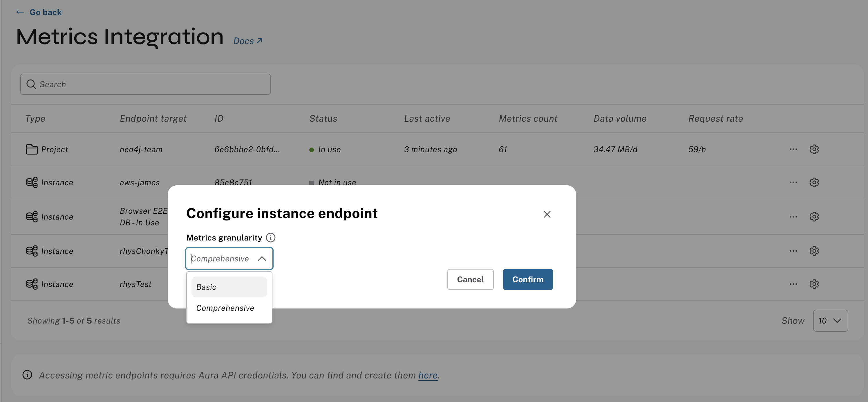Click the info icon beside credentials notice
Viewport: 868px width, 402px height.
pos(27,375)
